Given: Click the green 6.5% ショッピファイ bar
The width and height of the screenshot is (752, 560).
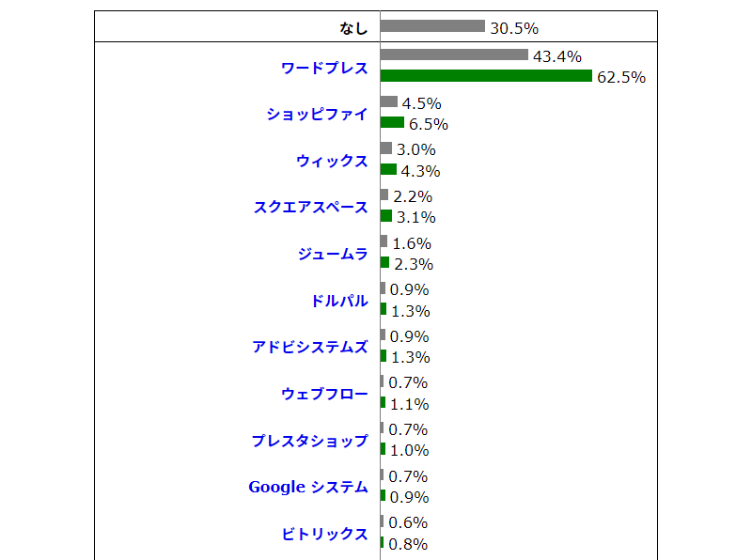Looking at the screenshot, I should pyautogui.click(x=392, y=122).
